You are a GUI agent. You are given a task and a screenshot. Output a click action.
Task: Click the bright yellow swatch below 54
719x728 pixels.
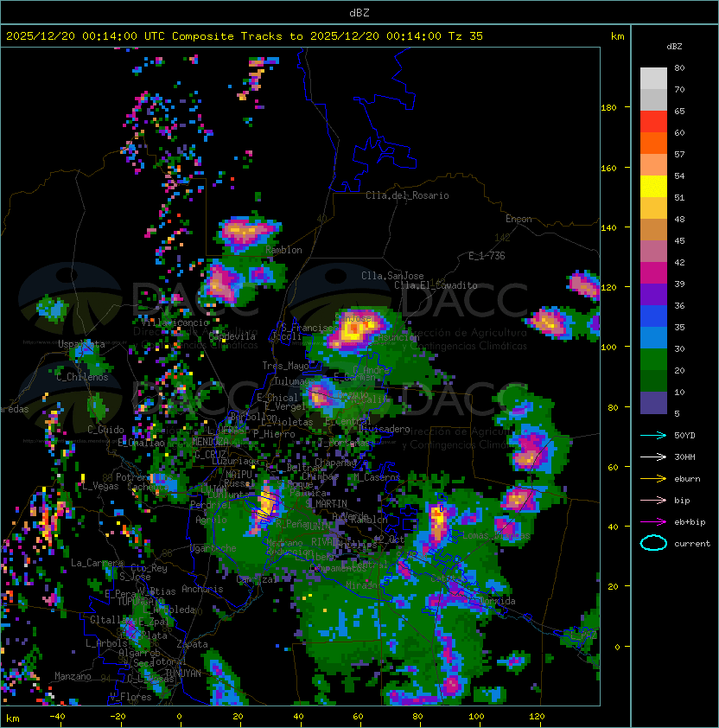point(653,187)
